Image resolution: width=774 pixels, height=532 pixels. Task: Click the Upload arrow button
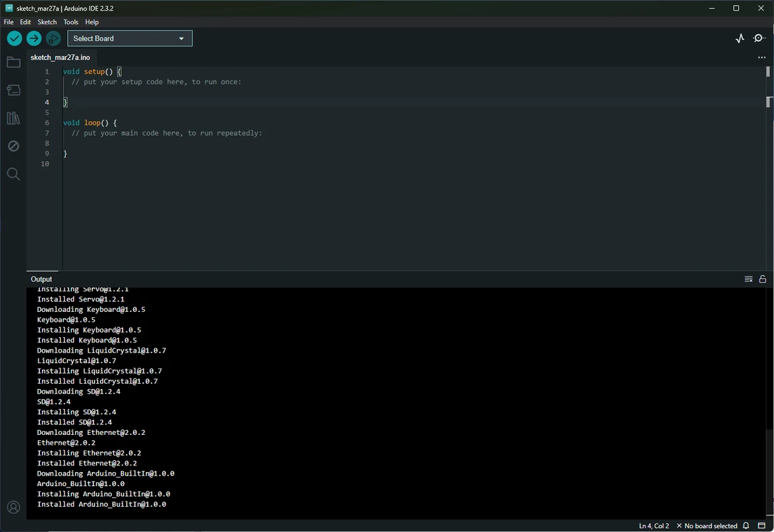point(33,39)
